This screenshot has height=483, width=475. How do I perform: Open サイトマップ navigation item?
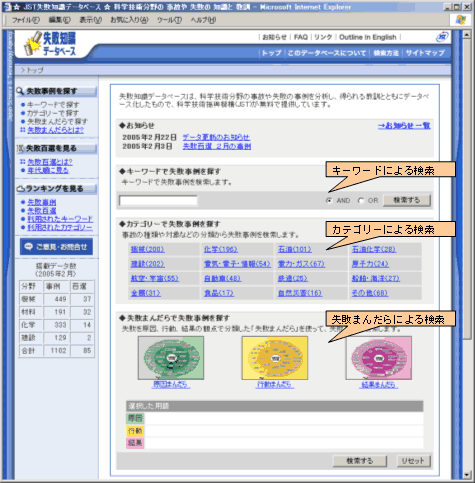(425, 53)
